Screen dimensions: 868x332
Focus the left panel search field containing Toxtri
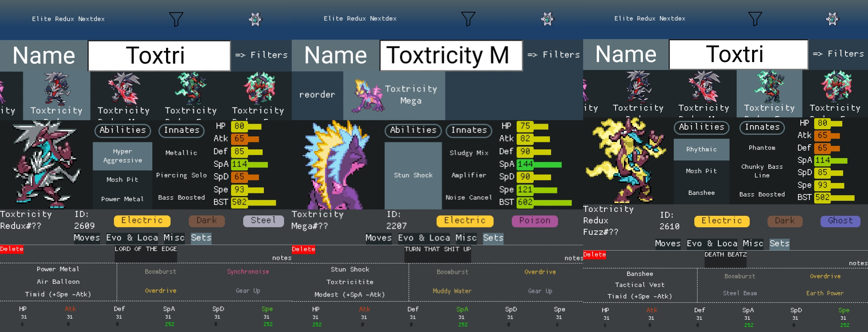point(159,56)
